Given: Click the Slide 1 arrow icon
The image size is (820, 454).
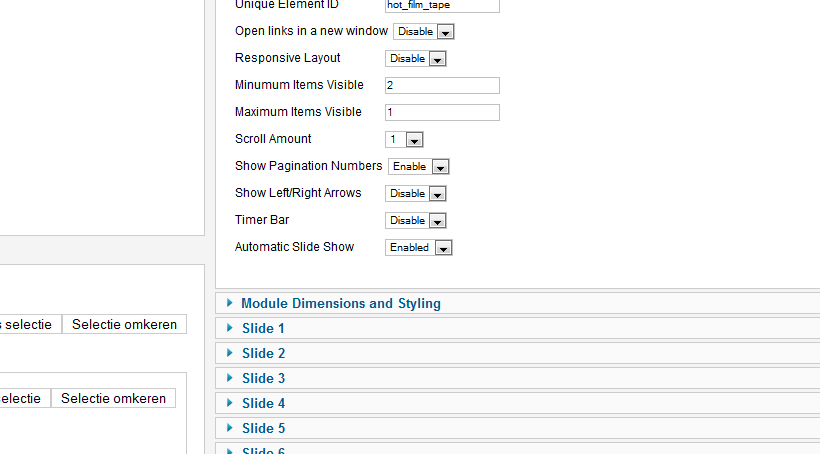Looking at the screenshot, I should click(230, 328).
